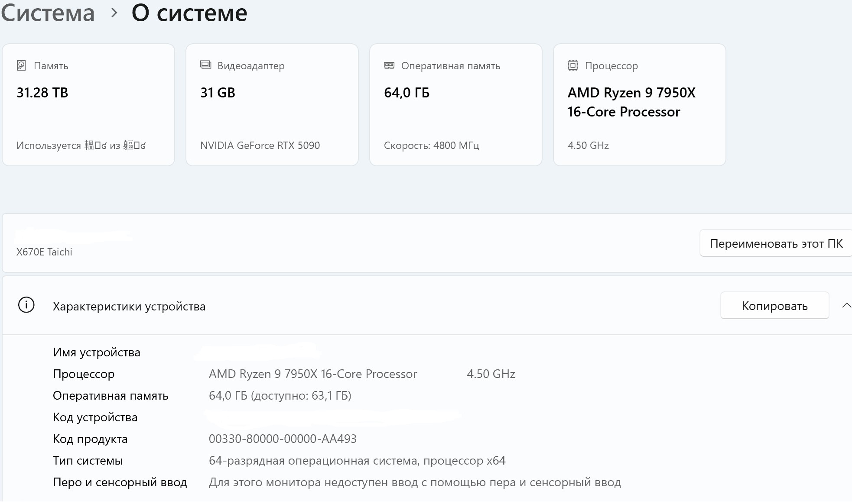This screenshot has height=504, width=852.
Task: Open the Видеоадаптер 31 GB card
Action: [x=272, y=104]
